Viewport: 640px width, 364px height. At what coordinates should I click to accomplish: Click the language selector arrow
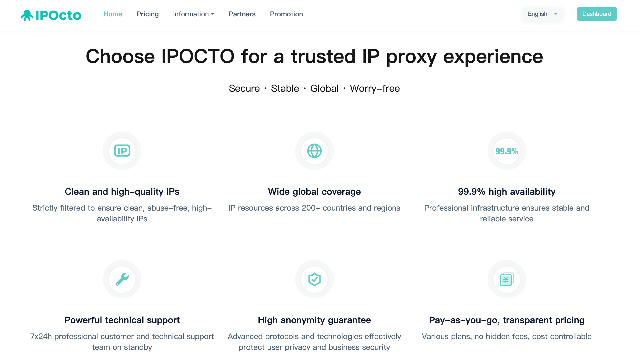click(x=556, y=14)
